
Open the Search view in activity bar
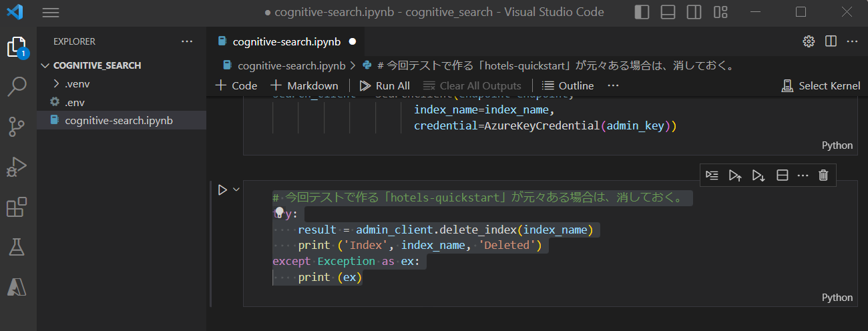click(x=17, y=86)
